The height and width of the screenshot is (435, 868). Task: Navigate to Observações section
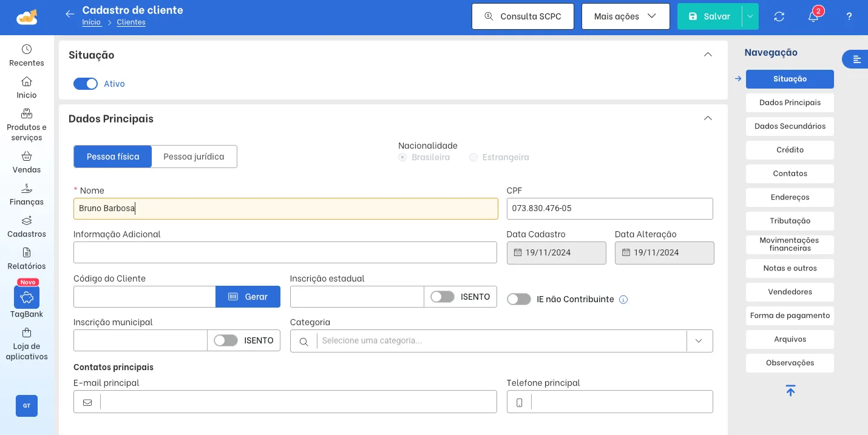(x=790, y=363)
